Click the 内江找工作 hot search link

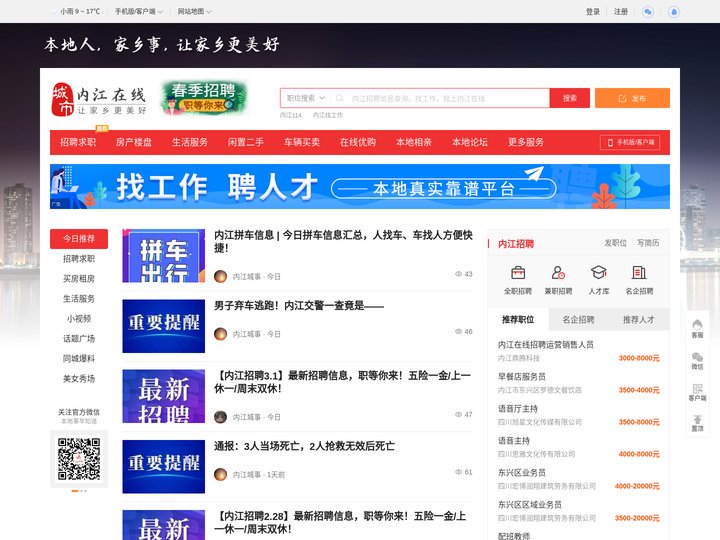point(328,115)
